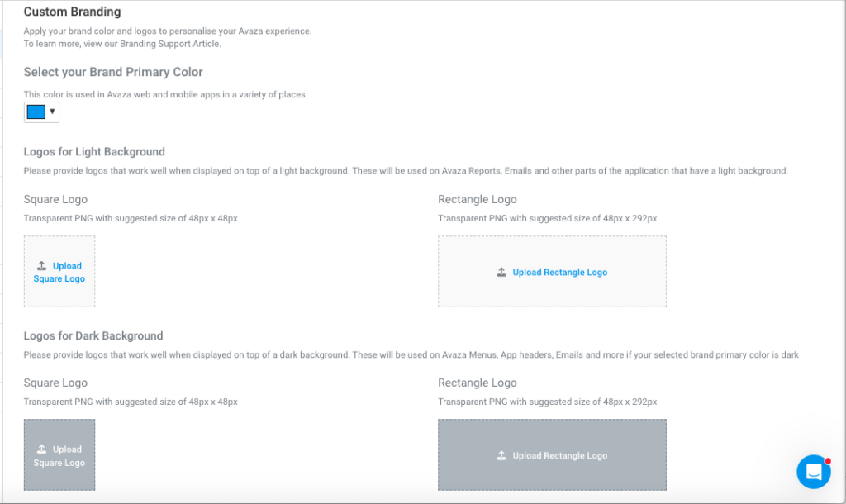Select the blue brand primary color swatch
846x504 pixels.
pyautogui.click(x=35, y=111)
